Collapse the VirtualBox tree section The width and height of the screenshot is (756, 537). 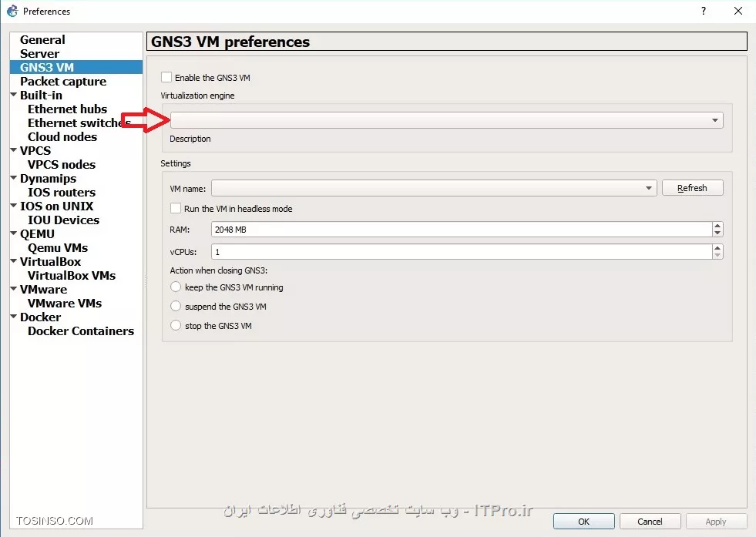(x=14, y=260)
